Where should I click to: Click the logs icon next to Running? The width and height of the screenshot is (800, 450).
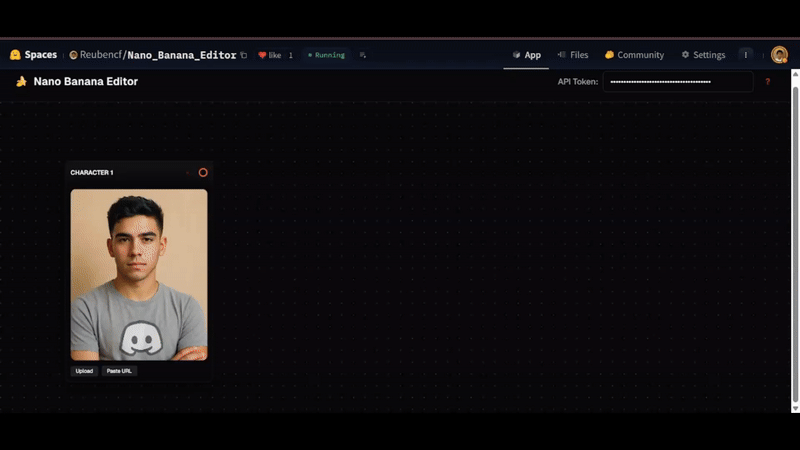pyautogui.click(x=363, y=55)
